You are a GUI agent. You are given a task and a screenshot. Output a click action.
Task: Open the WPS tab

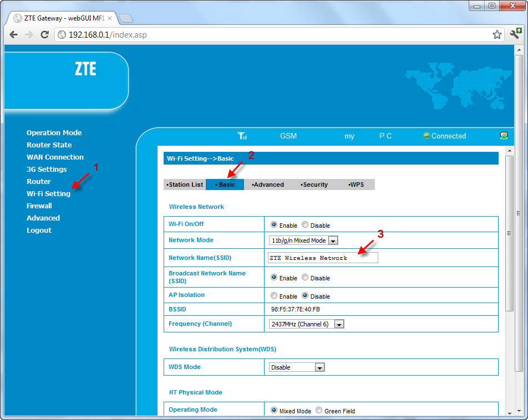(356, 185)
